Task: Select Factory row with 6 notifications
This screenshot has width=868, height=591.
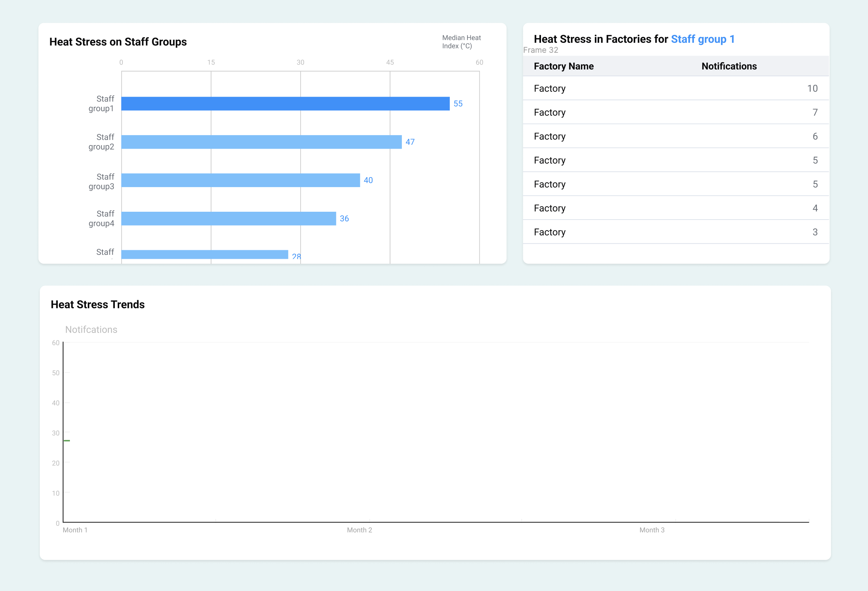Action: (x=676, y=136)
